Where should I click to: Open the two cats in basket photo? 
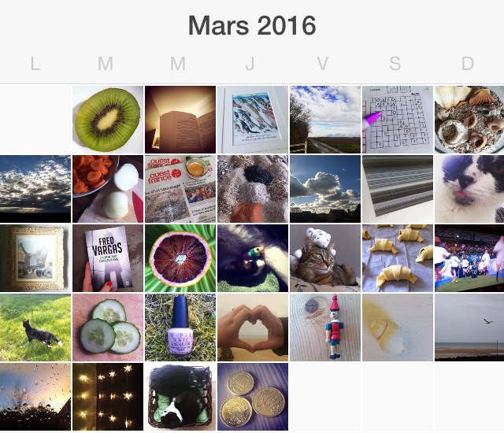click(x=180, y=397)
